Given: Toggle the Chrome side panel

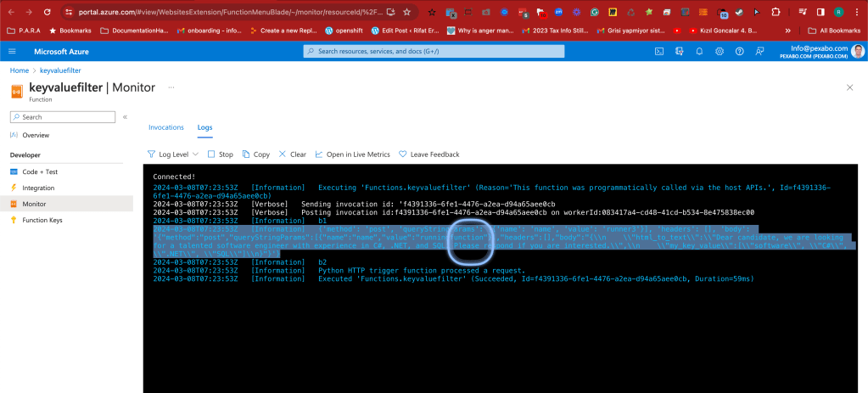Looking at the screenshot, I should coord(821,12).
